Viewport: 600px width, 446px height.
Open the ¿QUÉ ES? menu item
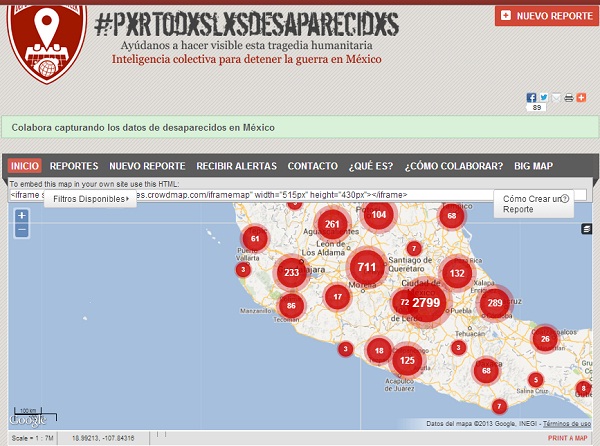pos(371,166)
